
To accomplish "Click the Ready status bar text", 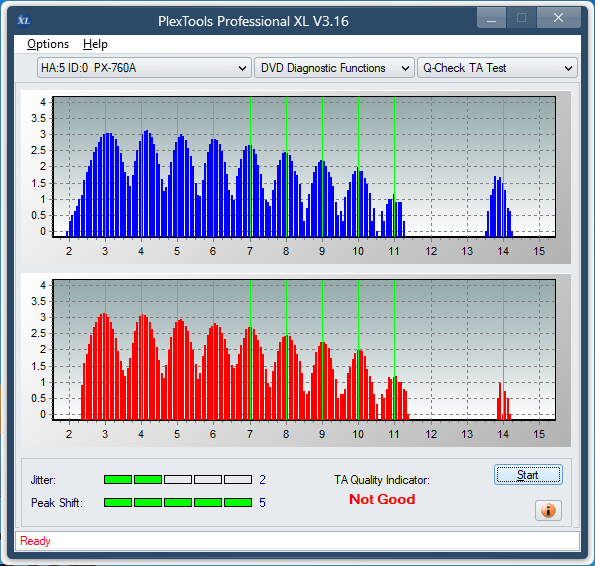I will [35, 541].
